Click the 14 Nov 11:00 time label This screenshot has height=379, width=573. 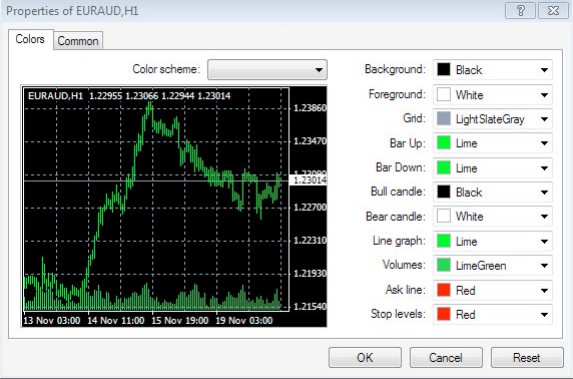click(115, 321)
